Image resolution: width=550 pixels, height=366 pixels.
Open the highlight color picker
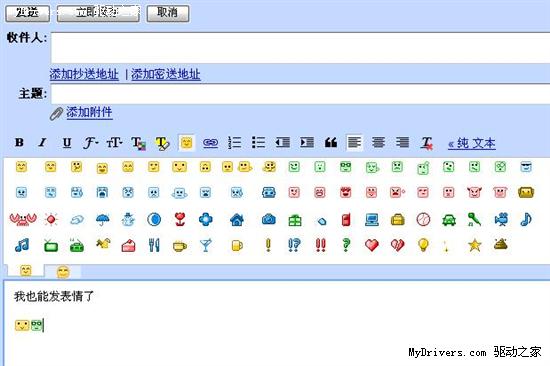[162, 143]
